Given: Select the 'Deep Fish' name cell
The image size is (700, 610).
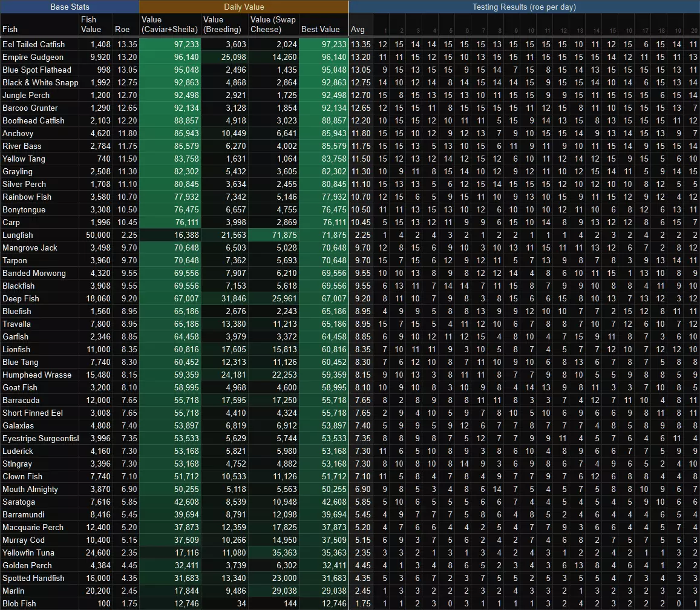Looking at the screenshot, I should click(40, 299).
